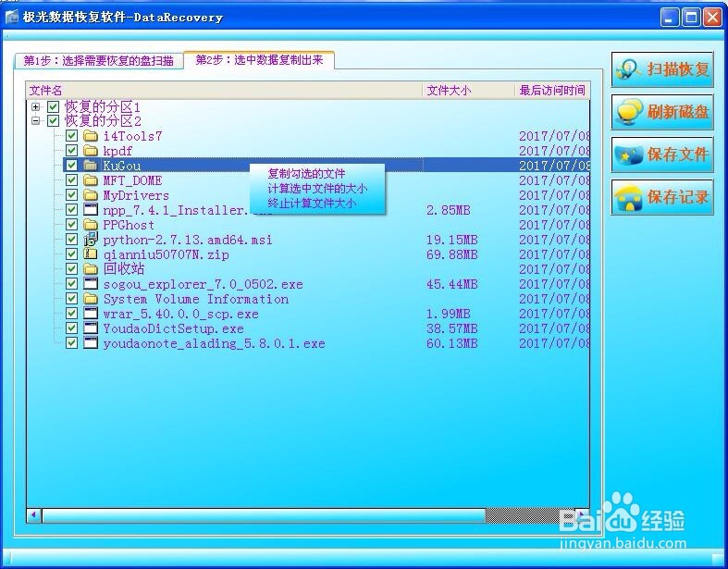Click the 保存记录 button
Image resolution: width=728 pixels, height=569 pixels.
coord(662,197)
